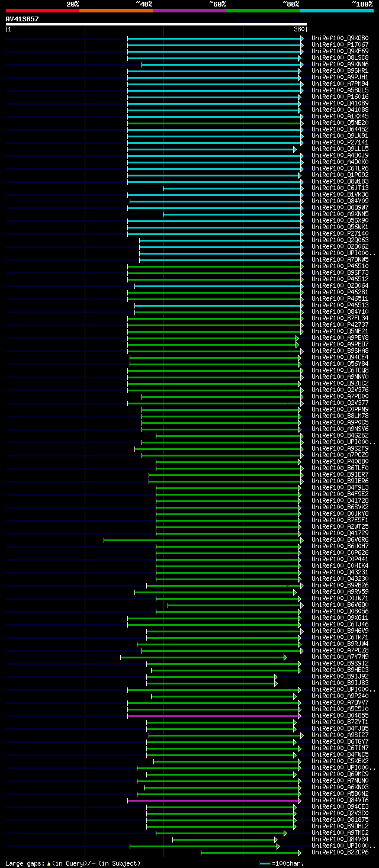Click hit UniRef100_B1VK36
Viewport: 379px width, 868px height.
(x=340, y=194)
